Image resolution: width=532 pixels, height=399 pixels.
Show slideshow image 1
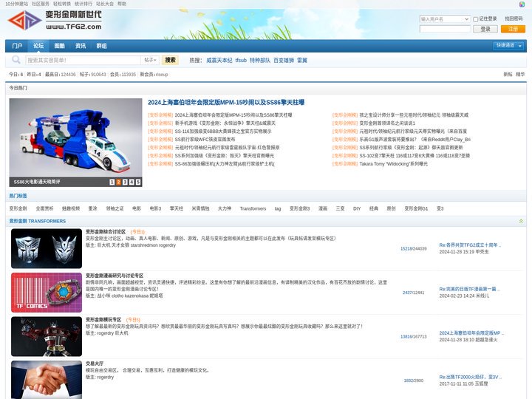(x=112, y=183)
